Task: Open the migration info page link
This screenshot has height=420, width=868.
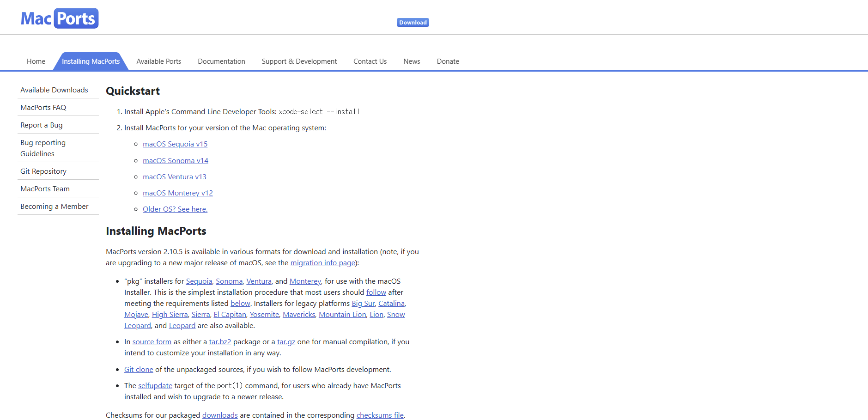Action: coord(323,263)
